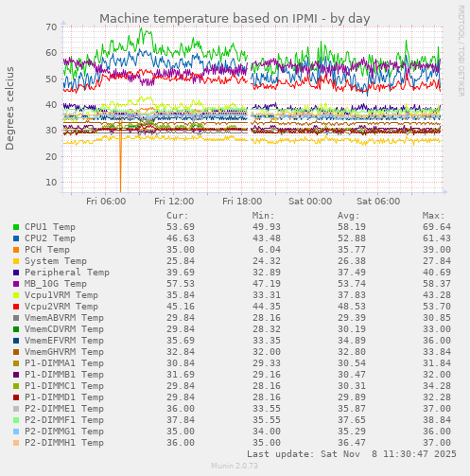This screenshot has width=470, height=476.
Task: Click the VmemEFVRM Temp legend swatch
Action: tap(16, 341)
